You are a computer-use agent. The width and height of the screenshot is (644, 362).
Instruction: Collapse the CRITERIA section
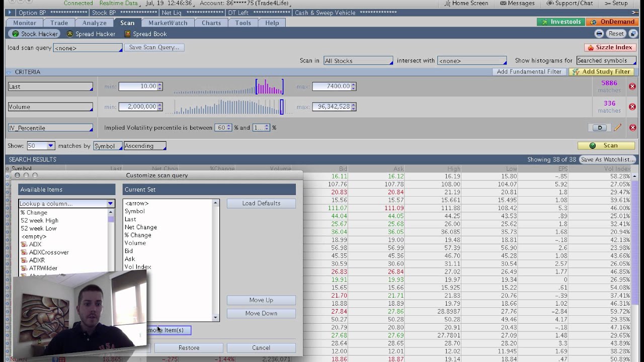pyautogui.click(x=9, y=72)
